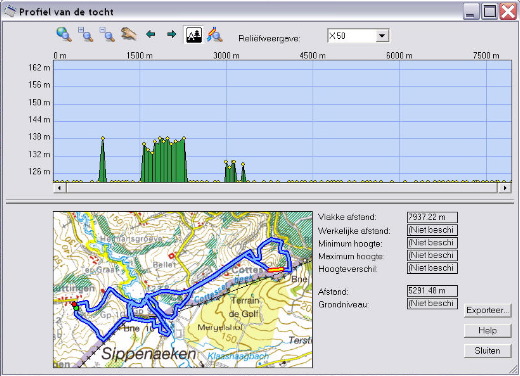Select the zoom out magnifier tool
The height and width of the screenshot is (376, 520).
(x=107, y=34)
